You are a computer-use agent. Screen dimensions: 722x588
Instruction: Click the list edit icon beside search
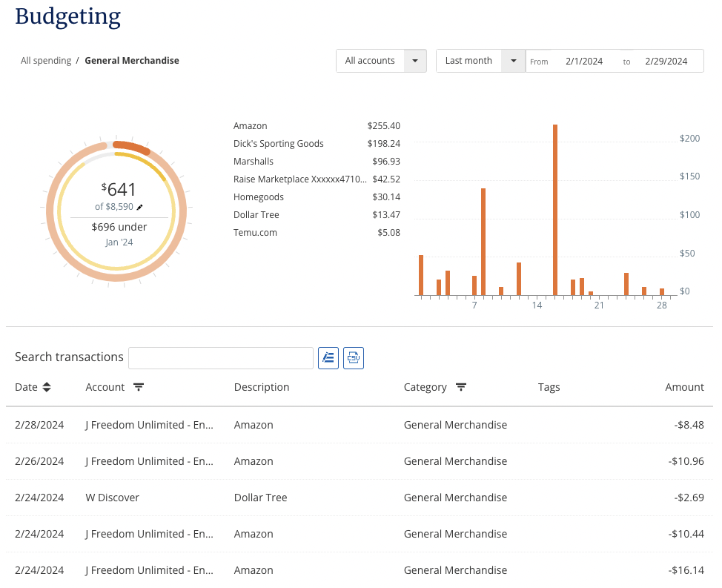(328, 358)
